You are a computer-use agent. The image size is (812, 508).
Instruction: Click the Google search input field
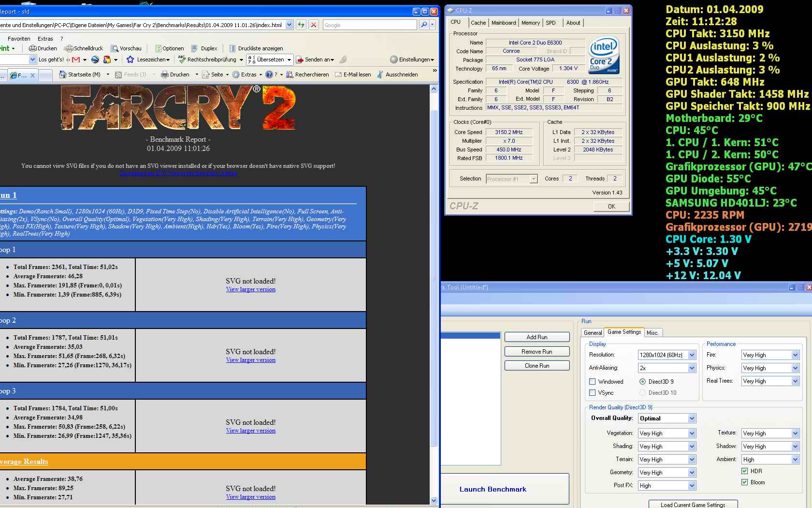[x=370, y=25]
